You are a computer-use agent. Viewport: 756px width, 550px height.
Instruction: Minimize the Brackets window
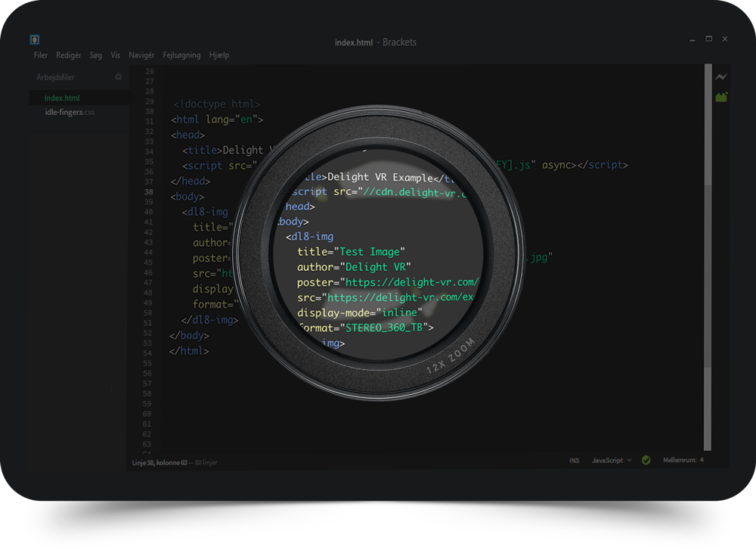point(692,39)
